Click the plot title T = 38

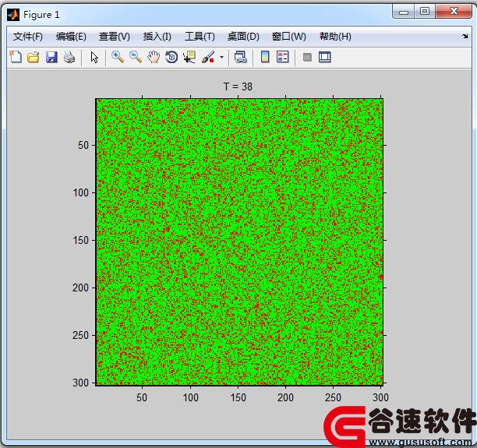point(238,86)
